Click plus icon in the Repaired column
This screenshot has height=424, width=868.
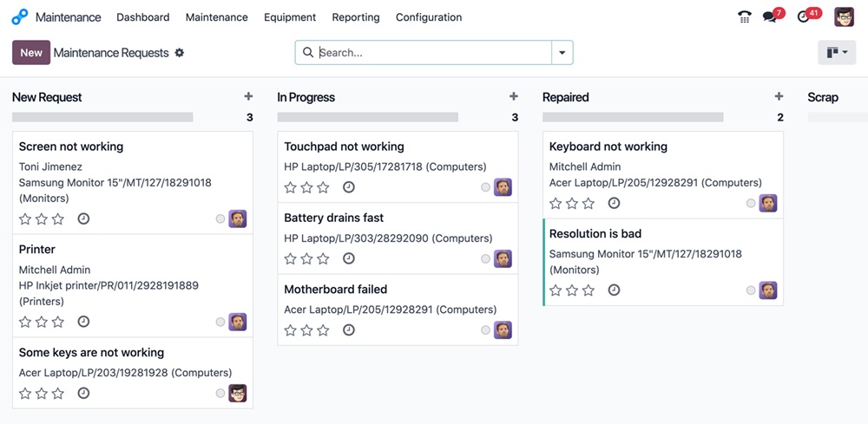[x=779, y=97]
